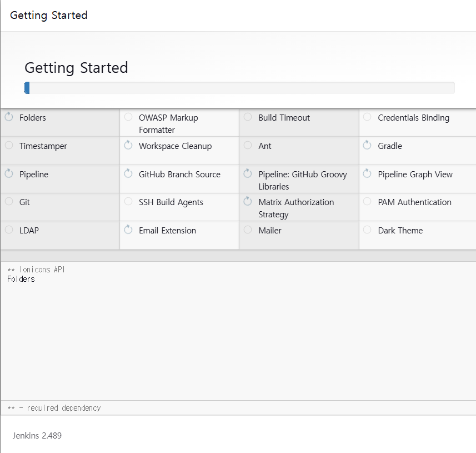This screenshot has height=453, width=476.
Task: Click the installation progress bar
Action: click(239, 88)
